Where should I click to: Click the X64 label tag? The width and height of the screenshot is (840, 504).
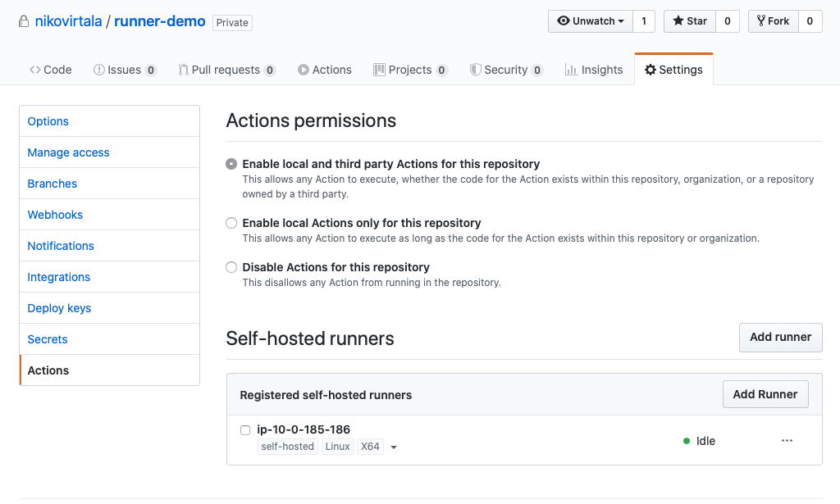click(370, 446)
